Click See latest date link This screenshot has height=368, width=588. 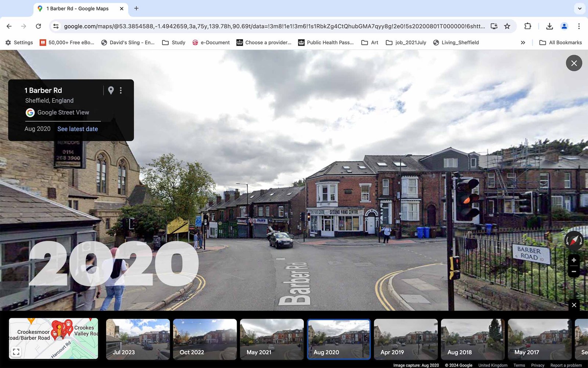point(78,129)
